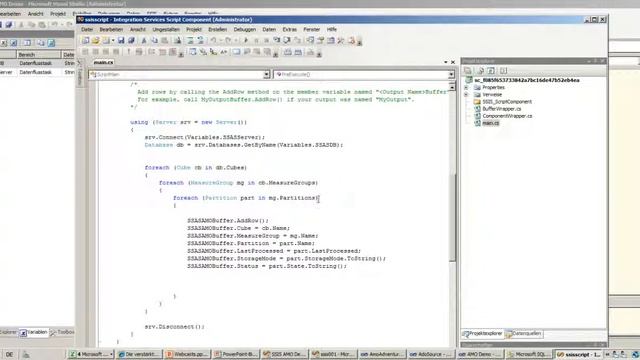The width and height of the screenshot is (640, 360).
Task: Click the Open File folder icon
Action: [x=96, y=40]
